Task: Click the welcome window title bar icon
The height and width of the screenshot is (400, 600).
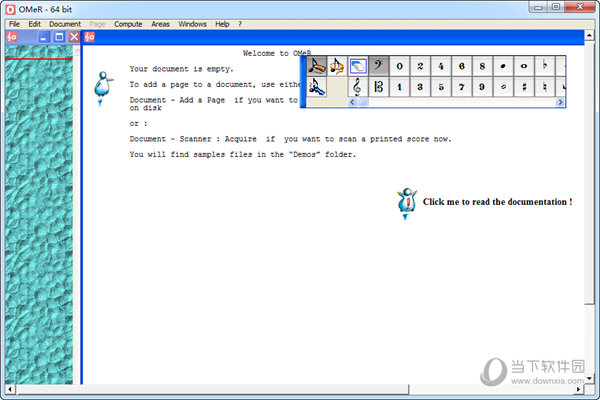Action: [90, 37]
